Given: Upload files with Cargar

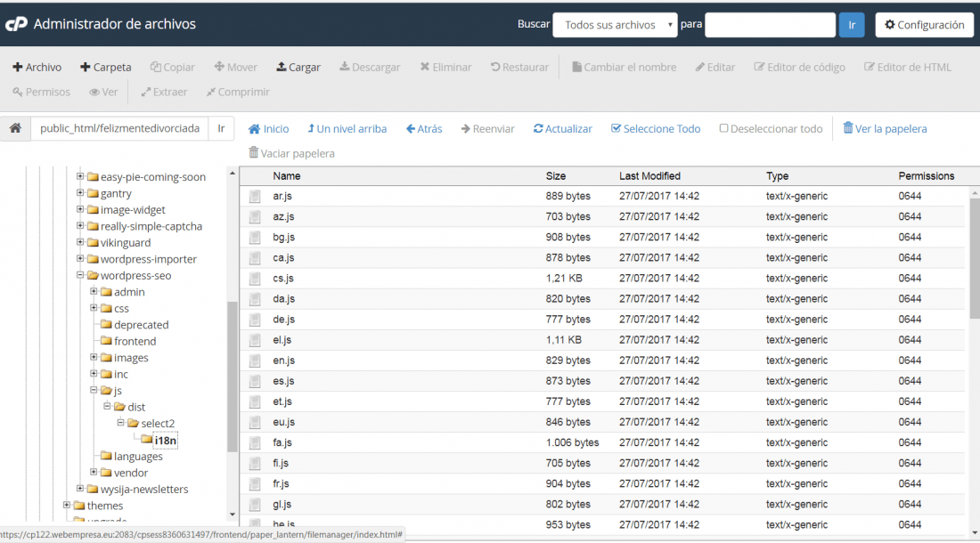Looking at the screenshot, I should [x=298, y=67].
